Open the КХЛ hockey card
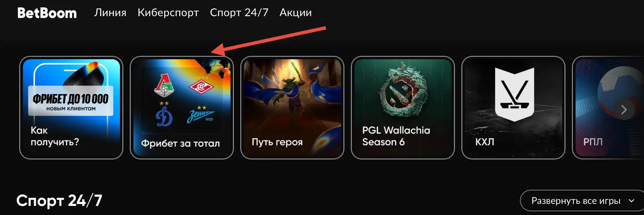Viewport: 644px width, 215px height. pyautogui.click(x=513, y=108)
